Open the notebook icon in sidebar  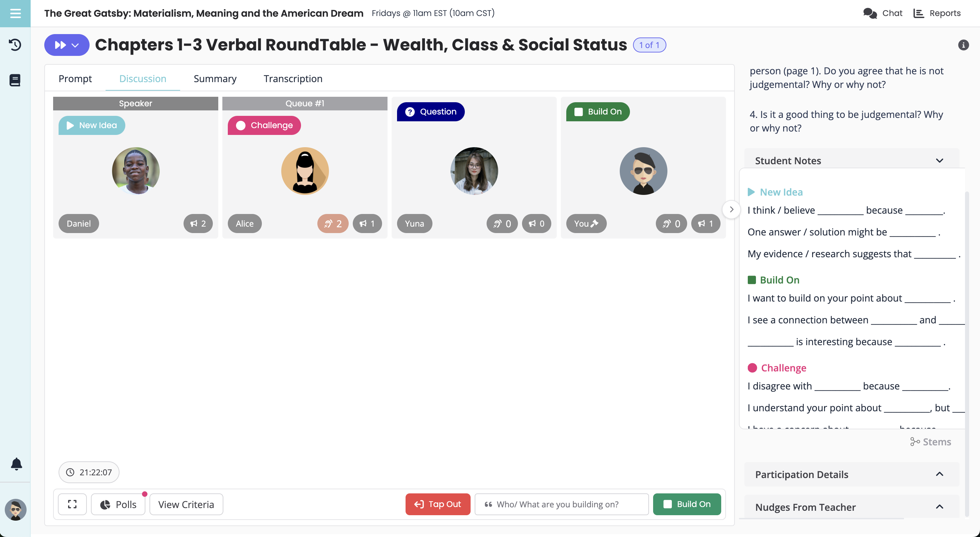coord(15,80)
